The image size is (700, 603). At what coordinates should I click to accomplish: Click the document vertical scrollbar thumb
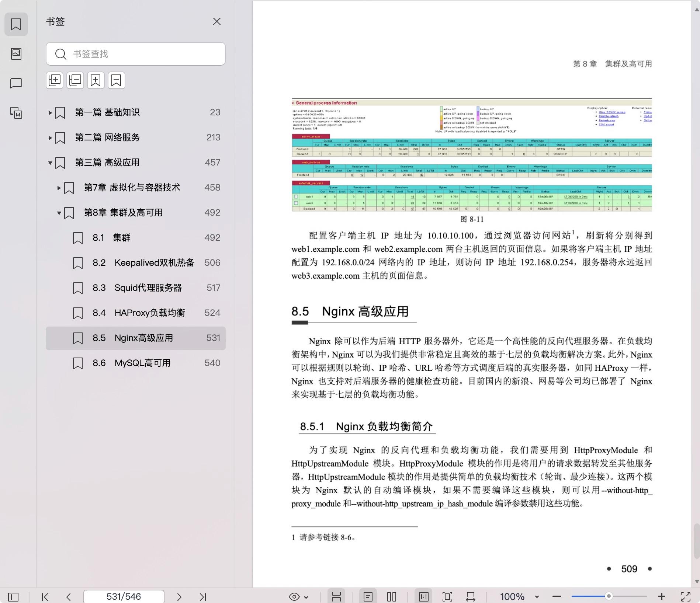(x=697, y=541)
